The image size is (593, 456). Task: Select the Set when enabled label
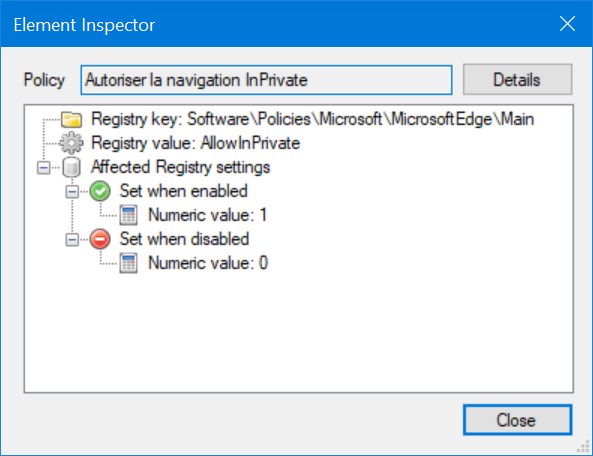(184, 191)
